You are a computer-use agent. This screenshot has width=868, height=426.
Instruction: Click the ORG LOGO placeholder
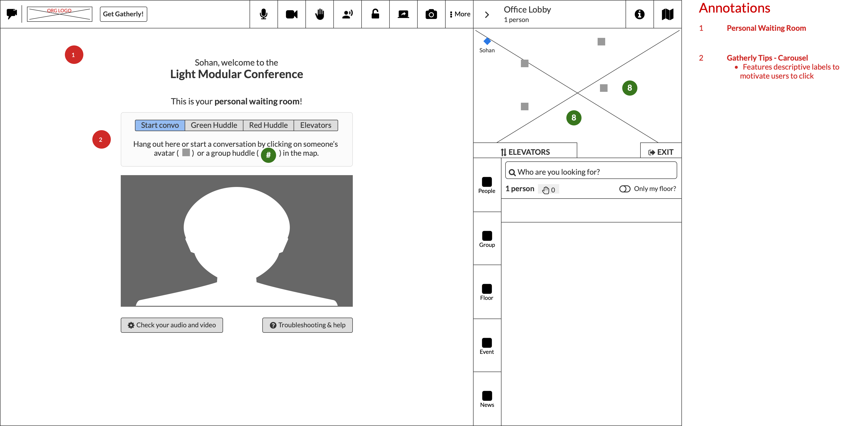click(x=60, y=14)
